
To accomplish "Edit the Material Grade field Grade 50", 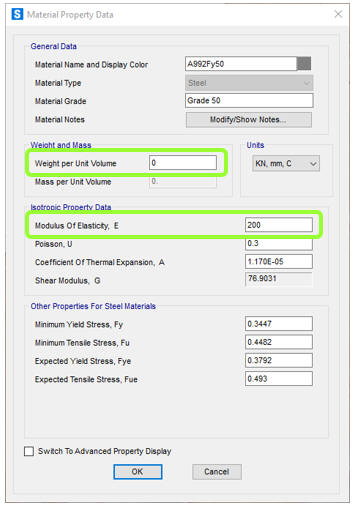I will [x=249, y=100].
